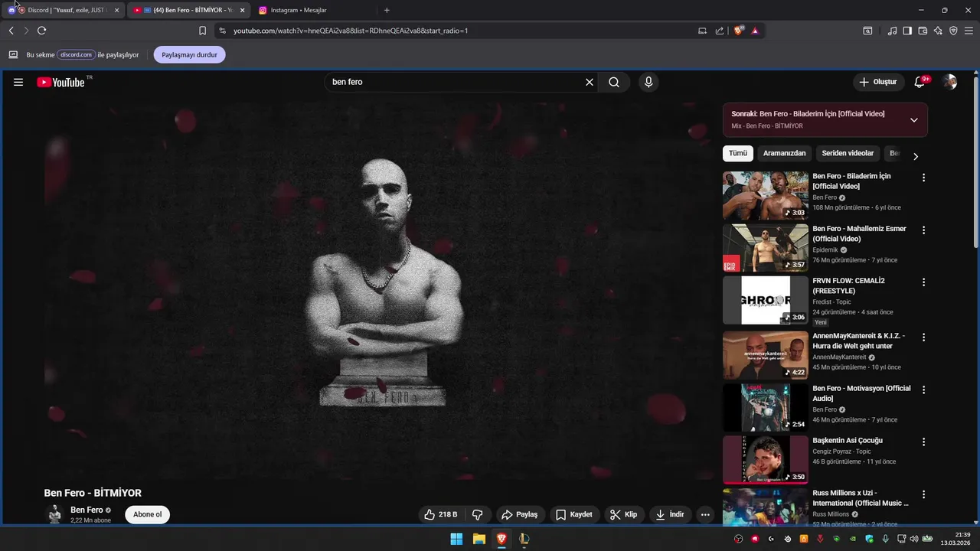Start voice search with the microphone

[x=648, y=82]
